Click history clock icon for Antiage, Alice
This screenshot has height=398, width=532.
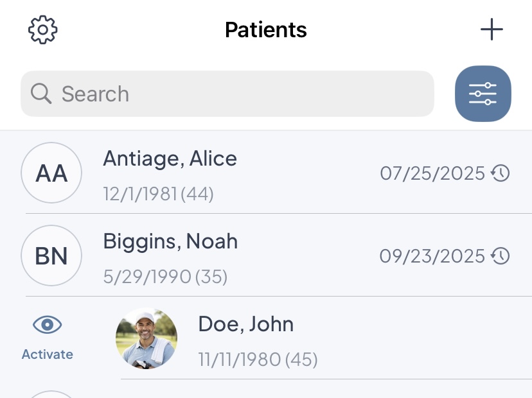[x=501, y=173]
